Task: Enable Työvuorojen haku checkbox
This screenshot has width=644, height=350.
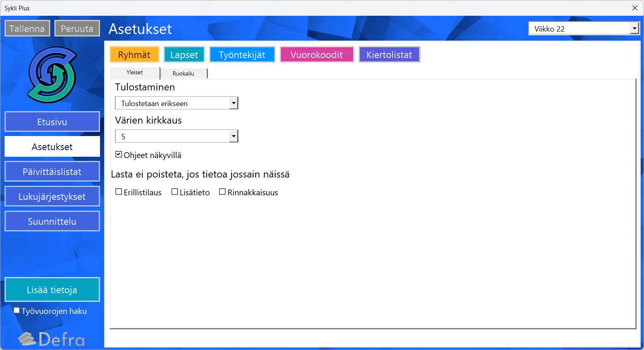Action: tap(17, 311)
